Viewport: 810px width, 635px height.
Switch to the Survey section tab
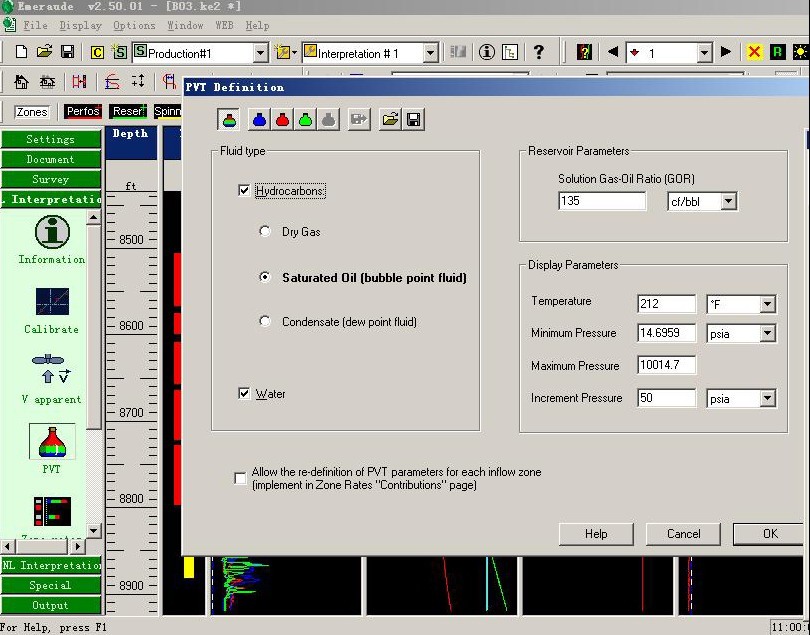tap(50, 180)
